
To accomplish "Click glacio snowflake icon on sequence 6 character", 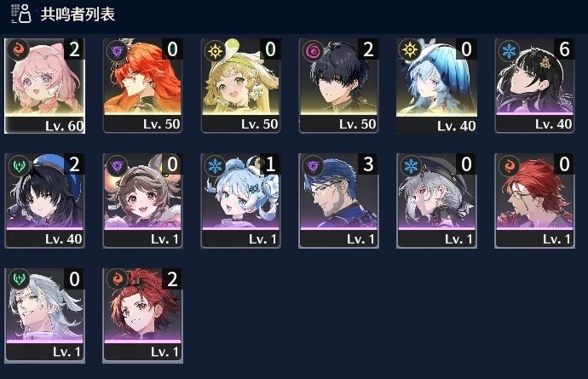I will coord(509,50).
